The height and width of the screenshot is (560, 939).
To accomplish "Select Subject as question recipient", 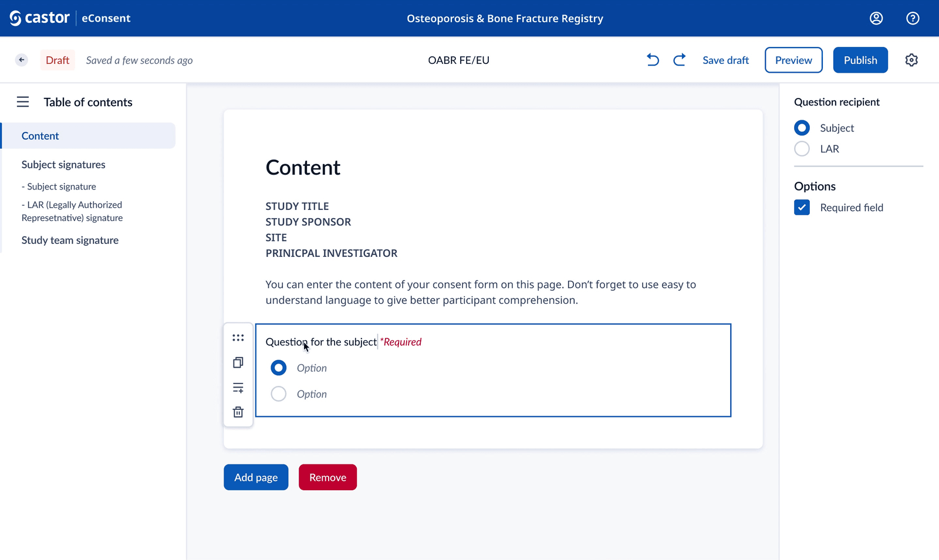I will tap(802, 128).
